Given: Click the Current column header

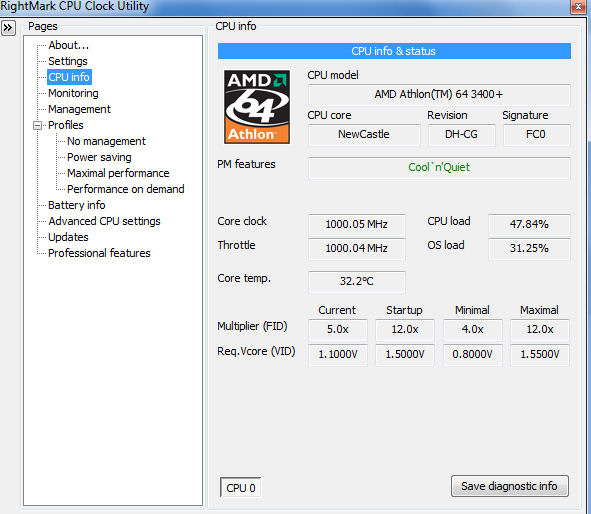Looking at the screenshot, I should point(337,310).
